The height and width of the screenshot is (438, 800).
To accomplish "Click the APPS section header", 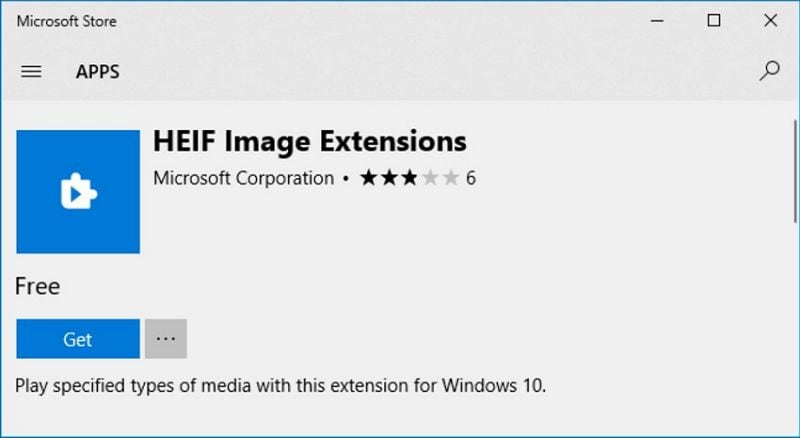I will (98, 71).
